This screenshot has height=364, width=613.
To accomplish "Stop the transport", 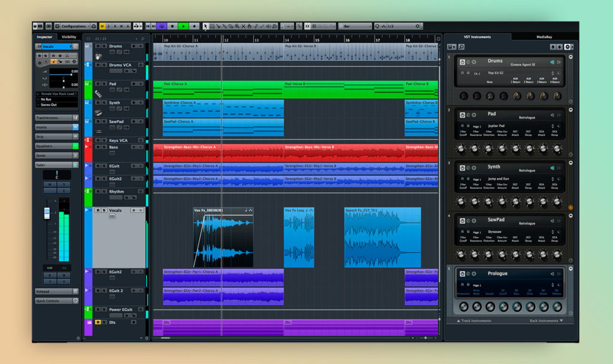I will 172,26.
